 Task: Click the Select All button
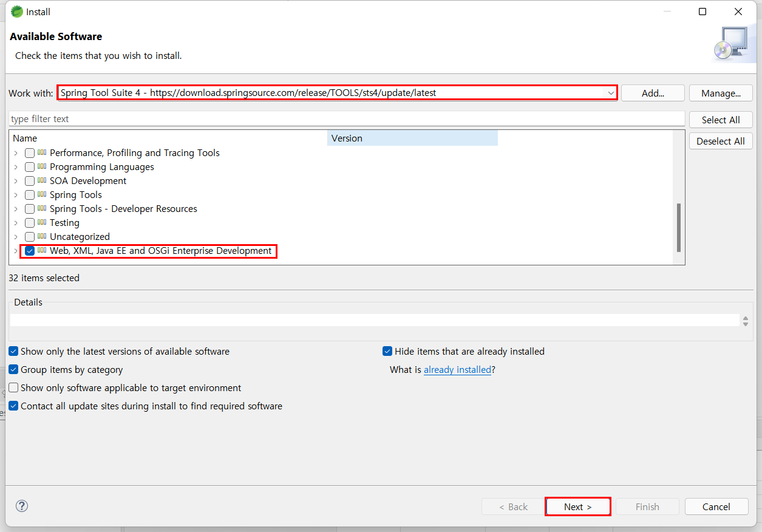tap(721, 120)
